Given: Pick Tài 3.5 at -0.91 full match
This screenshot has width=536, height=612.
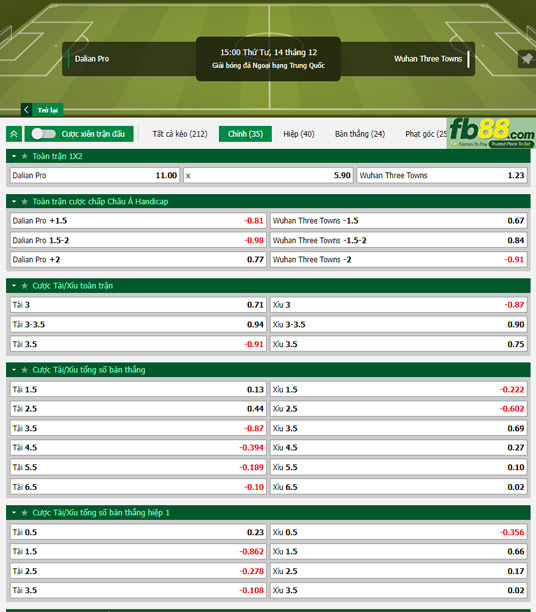Looking at the screenshot, I should point(138,344).
